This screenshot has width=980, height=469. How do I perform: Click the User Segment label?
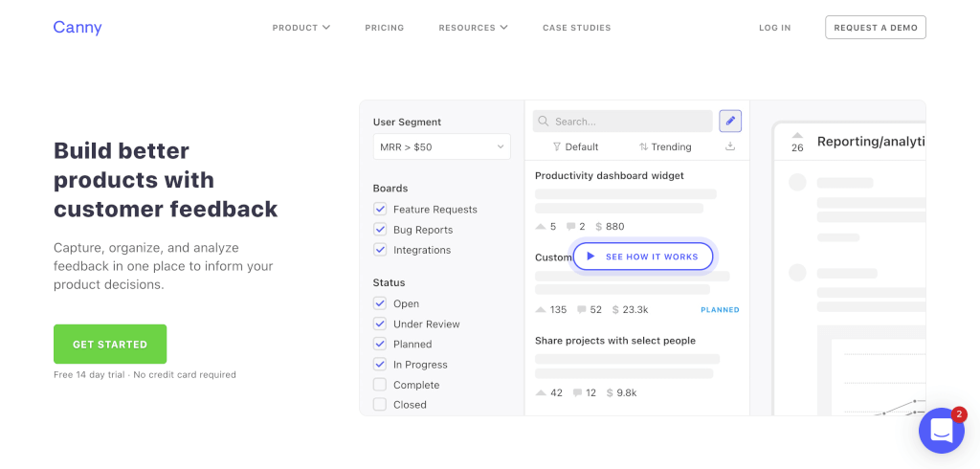(407, 122)
